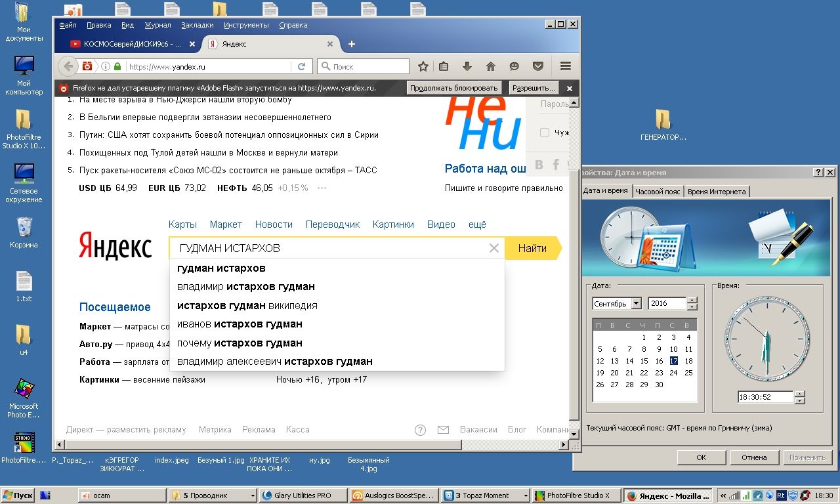Reload the Yandex page with the refresh icon
This screenshot has height=504, width=840.
tap(301, 66)
